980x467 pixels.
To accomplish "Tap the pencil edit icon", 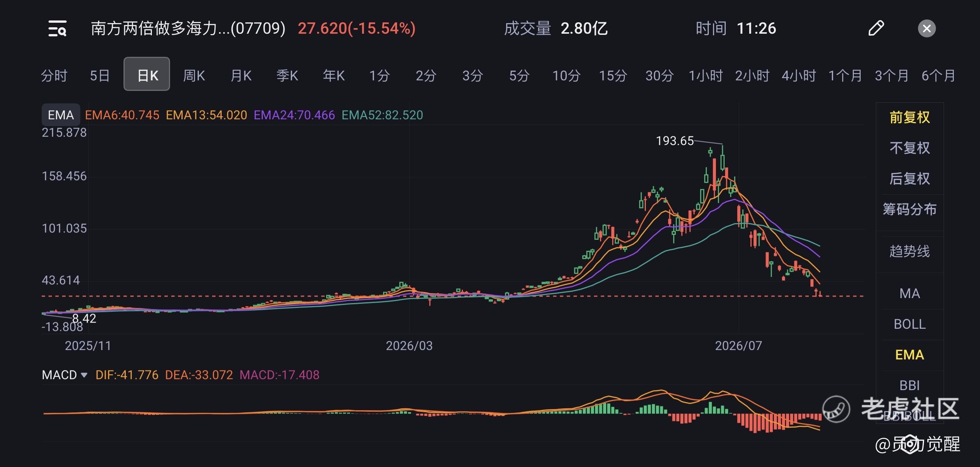I will 876,28.
